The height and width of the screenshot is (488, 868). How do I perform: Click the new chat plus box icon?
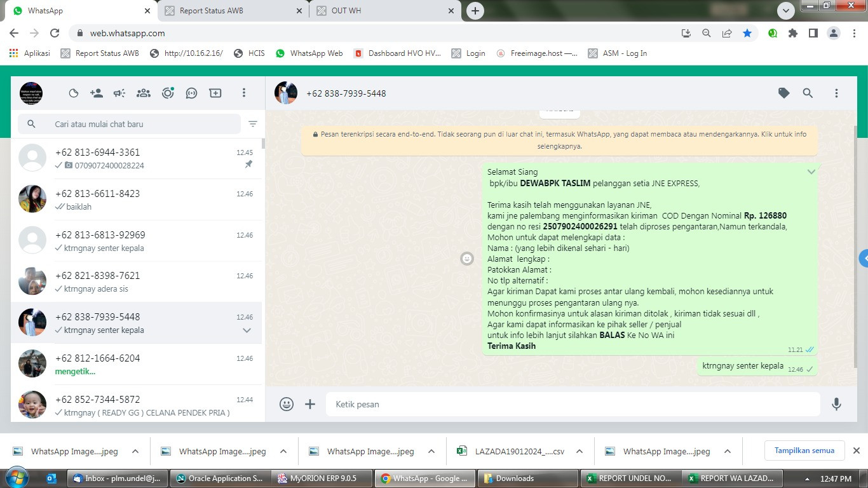(x=215, y=93)
